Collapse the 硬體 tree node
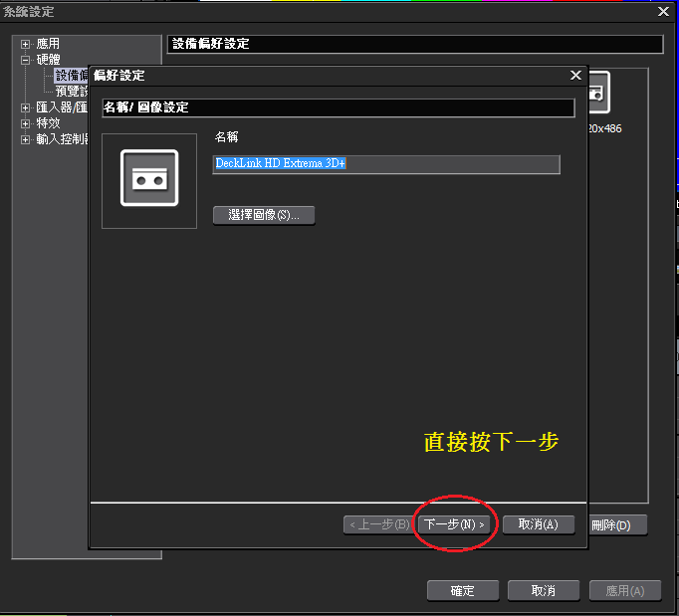Viewport: 679px width, 616px height. [26, 60]
